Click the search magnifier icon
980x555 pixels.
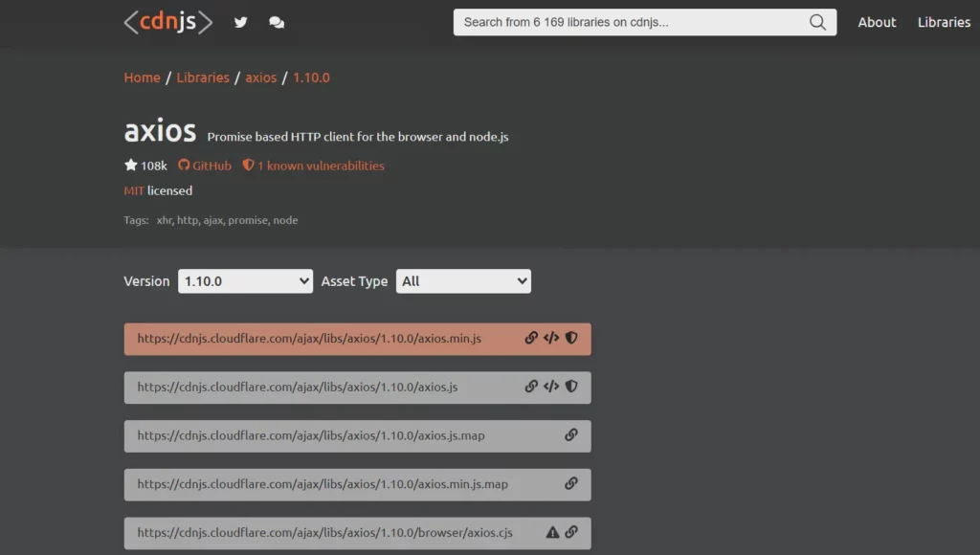[x=817, y=23]
